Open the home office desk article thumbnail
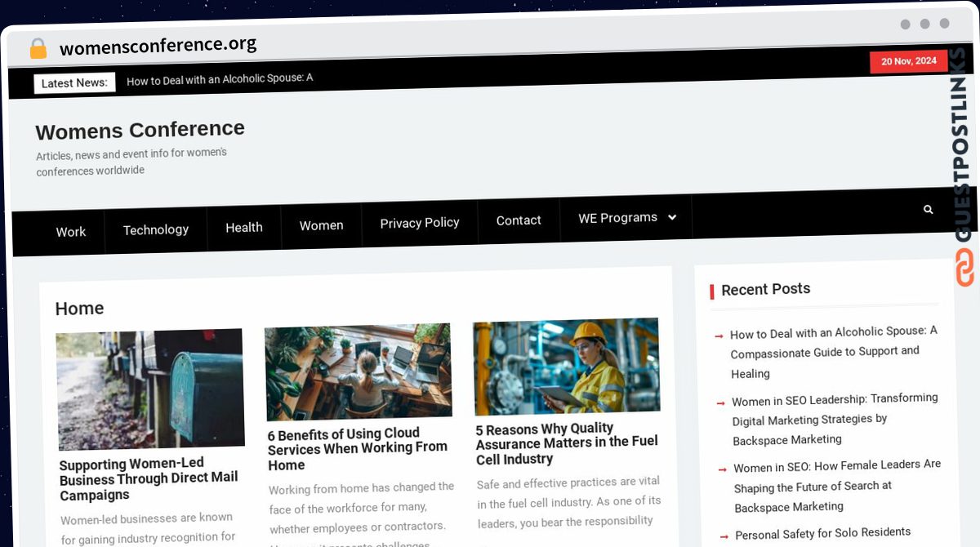This screenshot has height=547, width=980. (x=359, y=372)
